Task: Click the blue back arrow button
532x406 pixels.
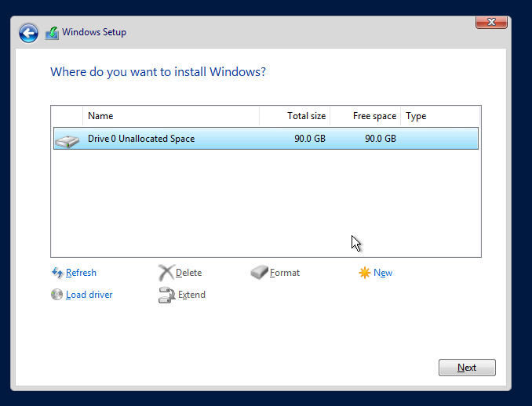Action: (x=29, y=33)
